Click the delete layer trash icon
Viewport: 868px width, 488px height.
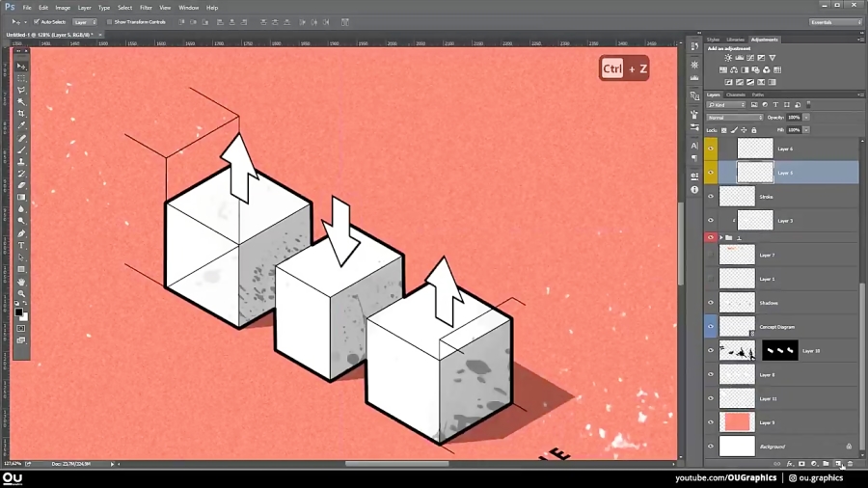[x=850, y=464]
